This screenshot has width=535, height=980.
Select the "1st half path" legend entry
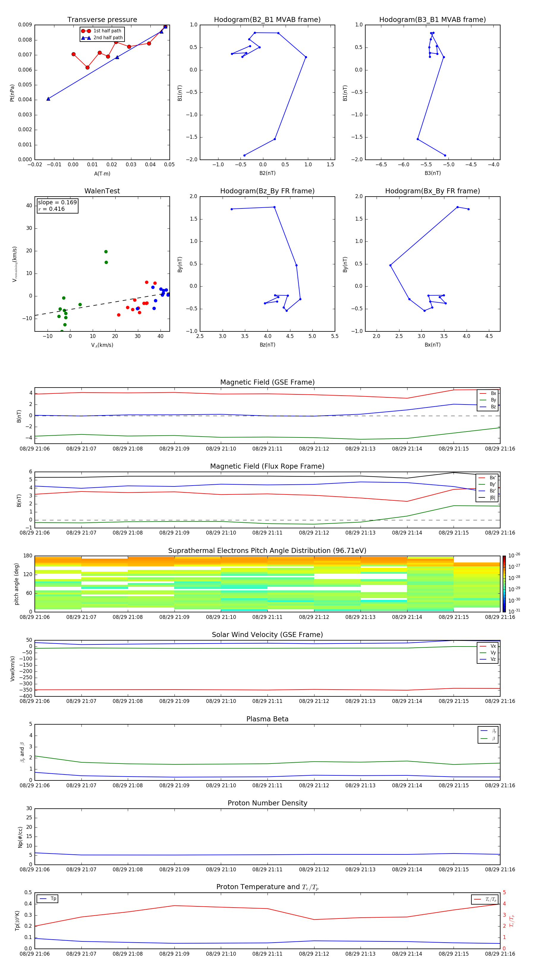[x=102, y=31]
